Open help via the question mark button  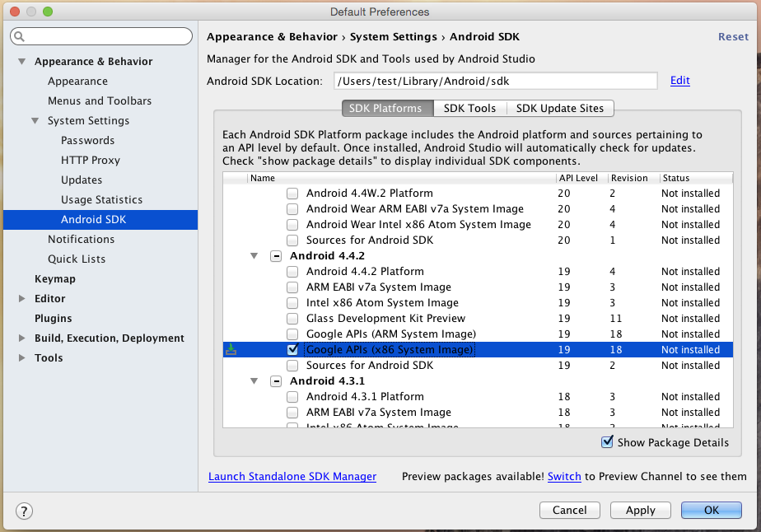pos(24,511)
